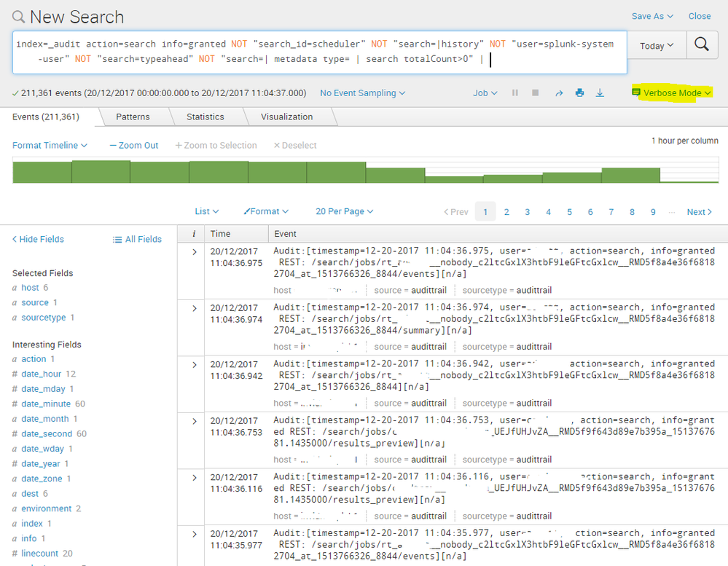Go to results page 9
Screen dimensions: 728x566
(x=653, y=212)
